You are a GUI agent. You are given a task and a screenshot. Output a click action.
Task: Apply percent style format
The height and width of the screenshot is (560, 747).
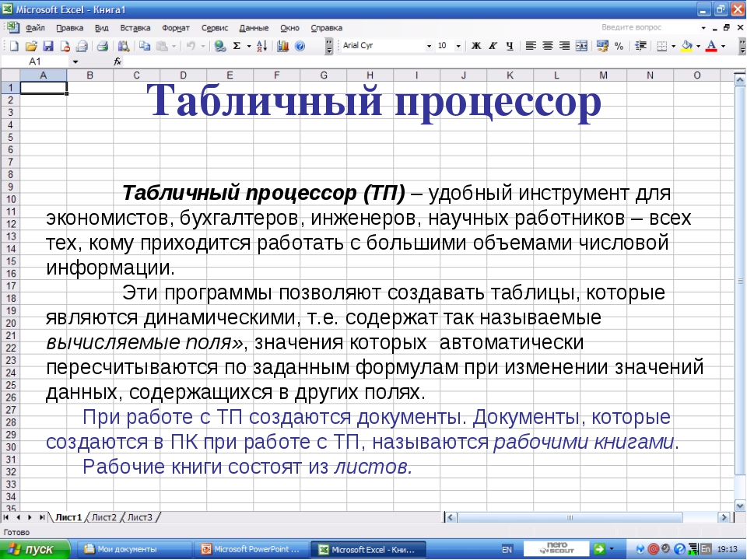[619, 46]
